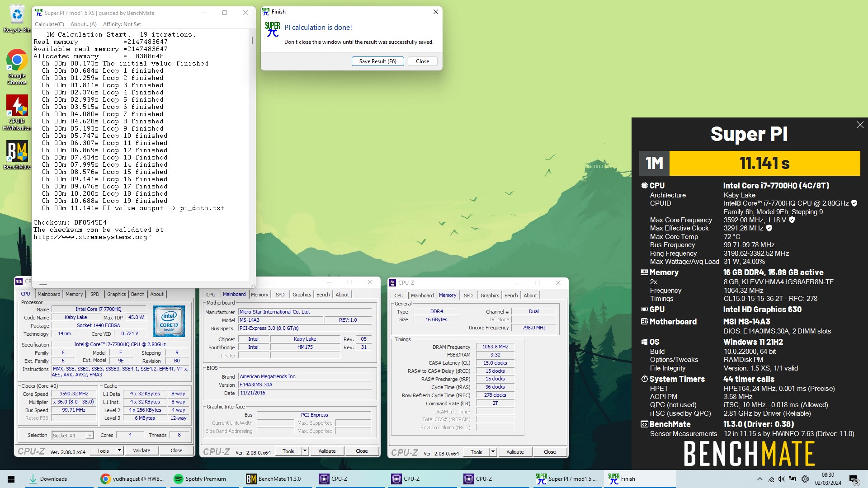Open the Socket #1 selection dropdown
868x488 pixels.
pos(72,435)
